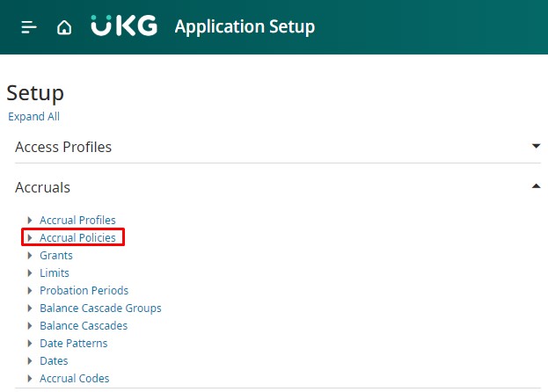This screenshot has width=548, height=392.
Task: Expand triangle beside Balance Cascade Groups
Action: 30,308
